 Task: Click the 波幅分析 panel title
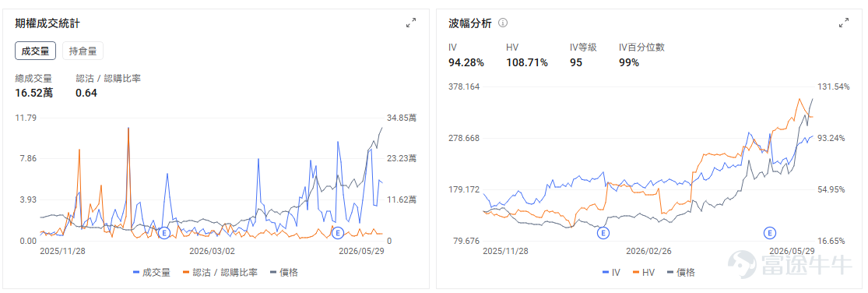(x=469, y=23)
